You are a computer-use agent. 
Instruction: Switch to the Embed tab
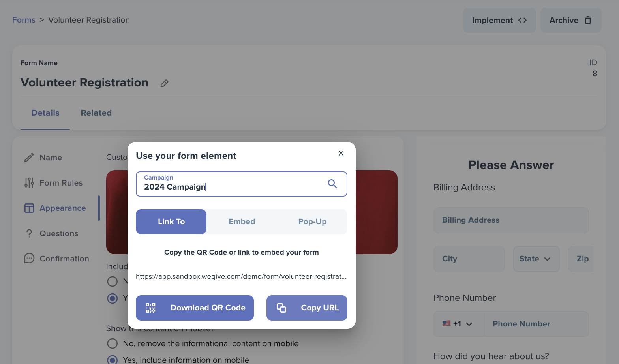(242, 221)
